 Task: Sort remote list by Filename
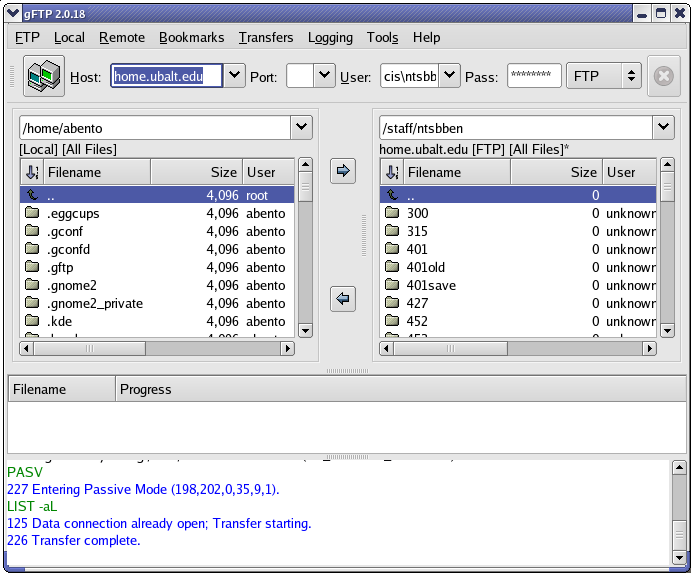click(457, 172)
